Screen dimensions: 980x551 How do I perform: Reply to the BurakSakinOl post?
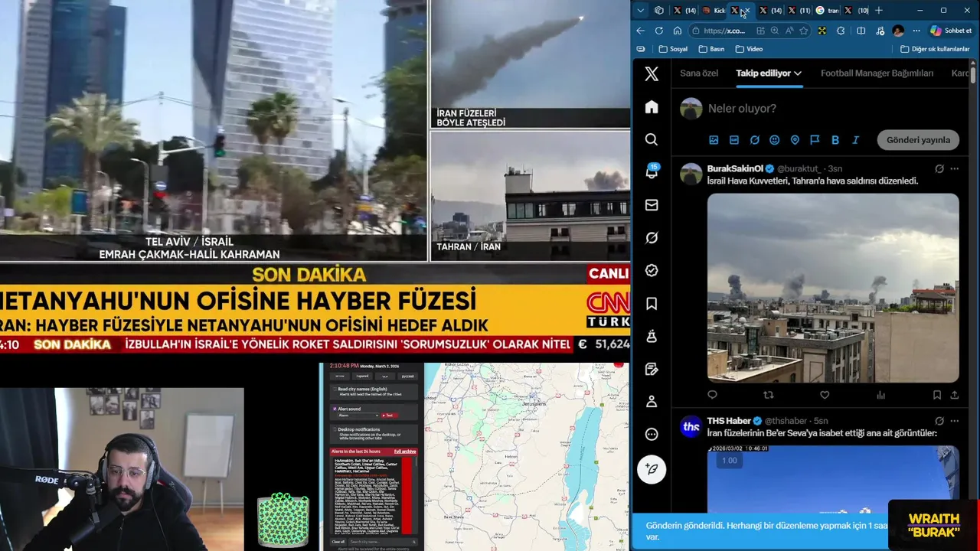click(x=712, y=395)
